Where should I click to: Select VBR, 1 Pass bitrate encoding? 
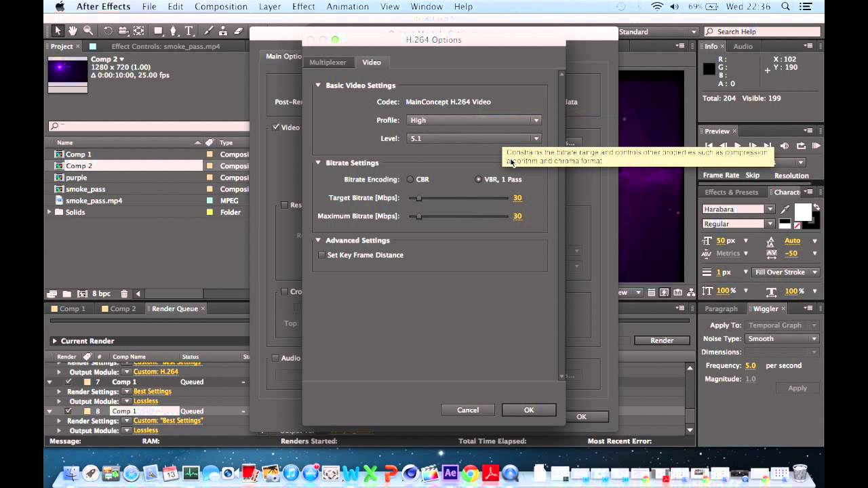[479, 180]
